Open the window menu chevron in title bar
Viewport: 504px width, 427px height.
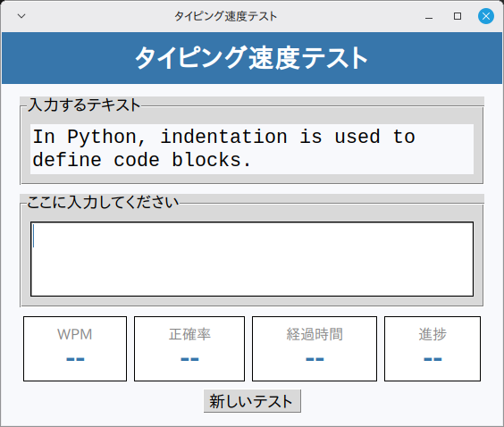click(x=21, y=16)
